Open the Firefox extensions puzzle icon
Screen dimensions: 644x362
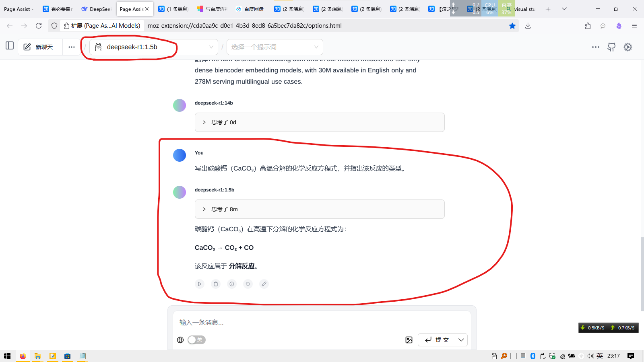(588, 26)
